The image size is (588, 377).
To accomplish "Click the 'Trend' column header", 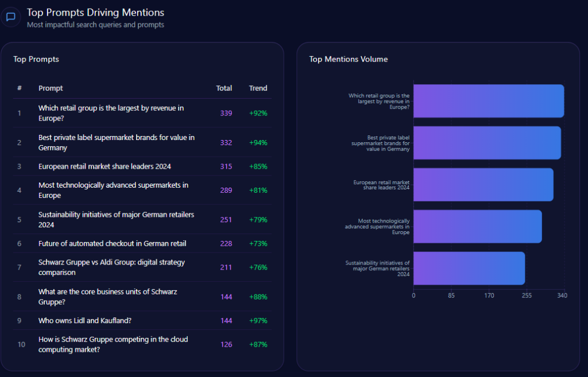I will [x=258, y=88].
